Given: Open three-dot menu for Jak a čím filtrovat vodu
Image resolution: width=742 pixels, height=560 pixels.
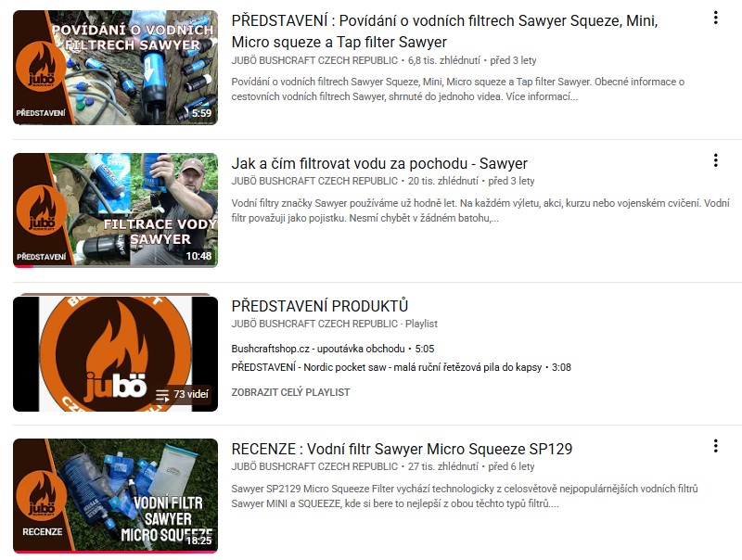Looking at the screenshot, I should tap(715, 160).
